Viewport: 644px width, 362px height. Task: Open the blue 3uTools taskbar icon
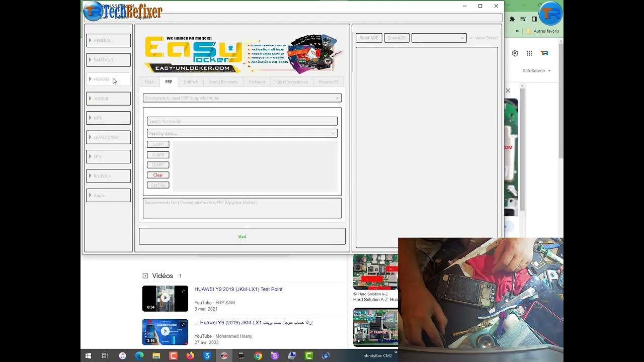coord(207,356)
